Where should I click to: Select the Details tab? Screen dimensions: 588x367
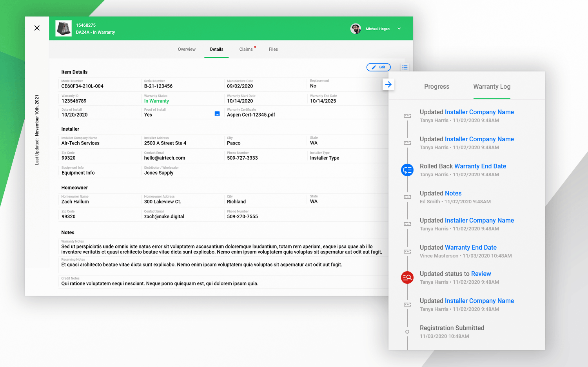(216, 49)
